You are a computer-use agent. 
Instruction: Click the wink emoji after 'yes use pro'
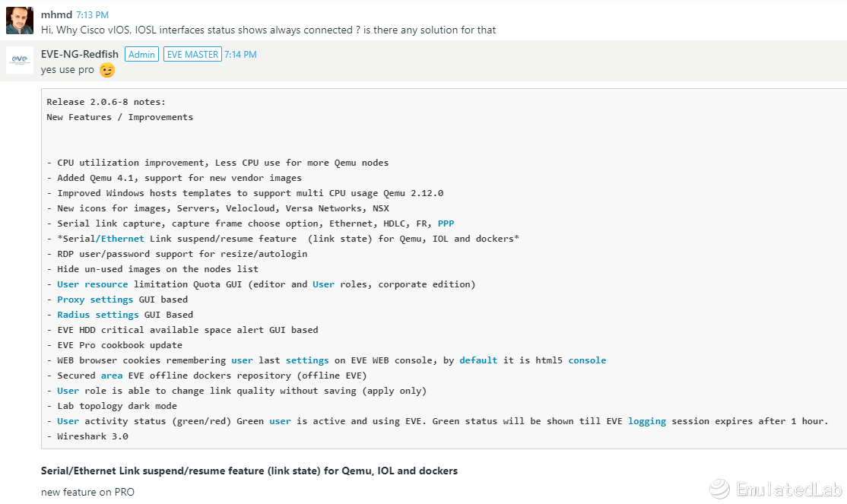pos(107,70)
